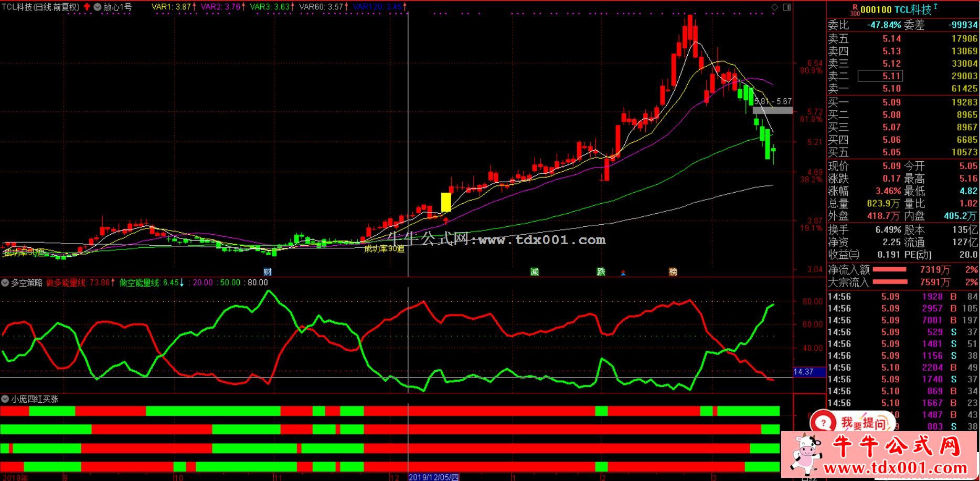Click the 委差 value -99934
This screenshot has height=481, width=980.
pos(963,25)
